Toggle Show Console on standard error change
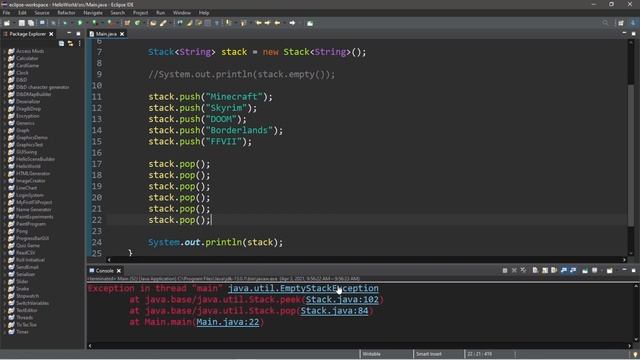The height and width of the screenshot is (360, 640). [x=573, y=270]
